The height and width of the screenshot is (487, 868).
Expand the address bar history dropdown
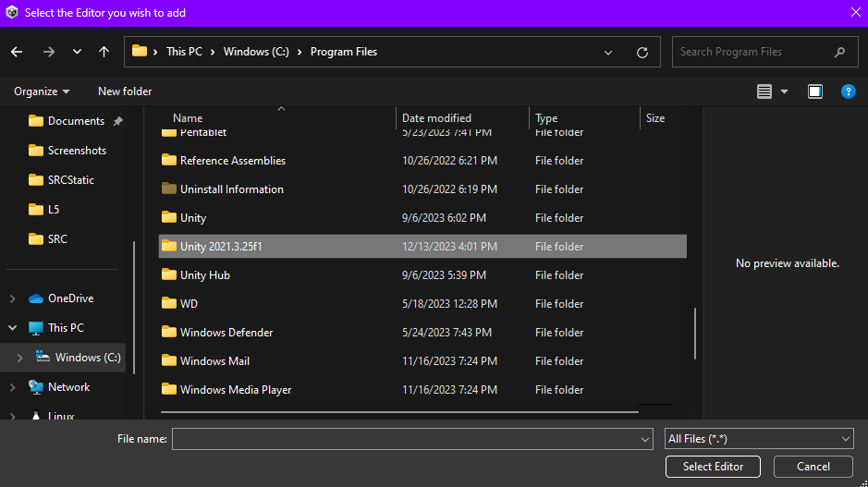tap(608, 52)
